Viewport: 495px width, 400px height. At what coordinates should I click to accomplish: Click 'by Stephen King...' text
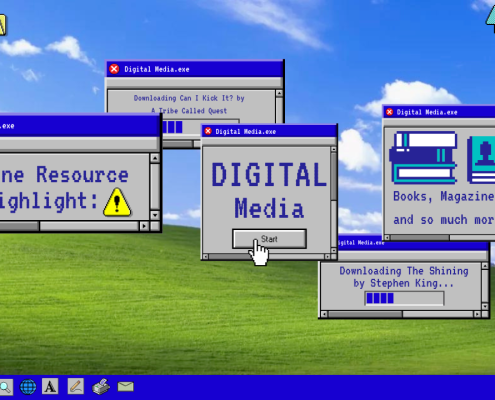(404, 283)
